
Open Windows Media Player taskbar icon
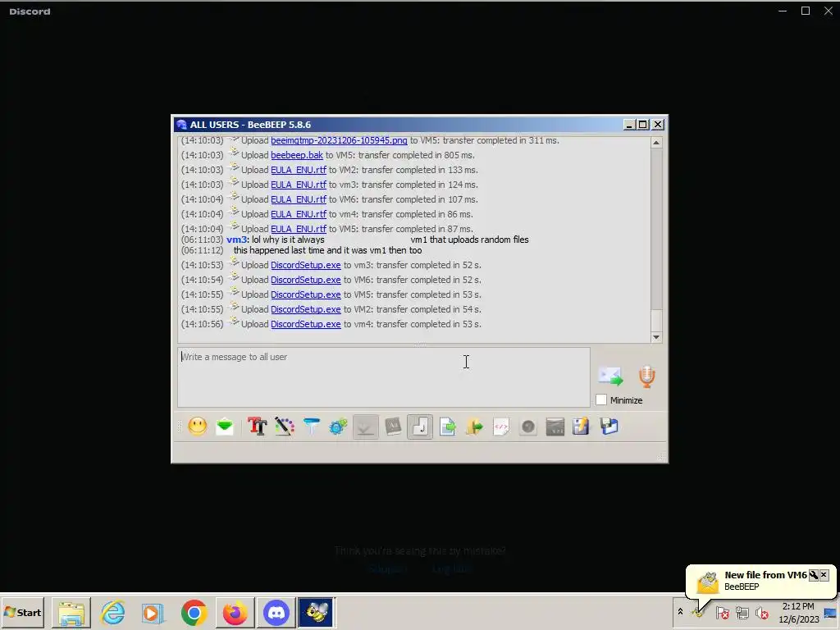click(153, 612)
